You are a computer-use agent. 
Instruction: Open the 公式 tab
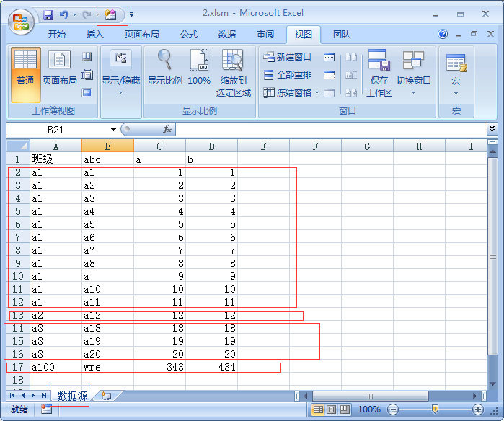coord(189,35)
